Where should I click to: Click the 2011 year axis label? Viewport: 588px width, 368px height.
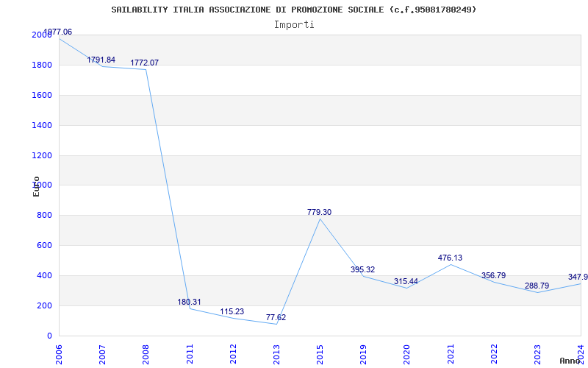click(190, 355)
